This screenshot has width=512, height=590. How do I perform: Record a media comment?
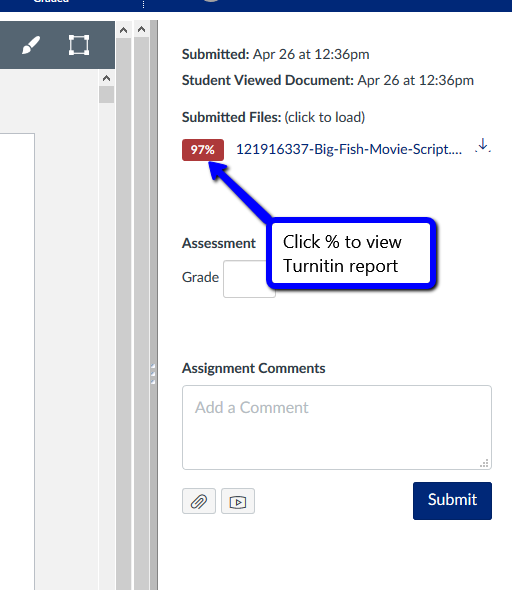[x=238, y=501]
